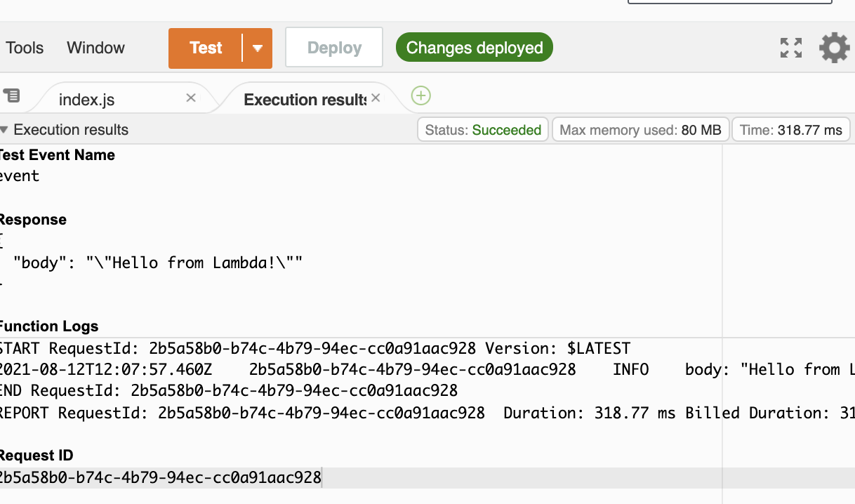Add a new tab with plus icon
This screenshot has height=504, width=855.
click(420, 95)
